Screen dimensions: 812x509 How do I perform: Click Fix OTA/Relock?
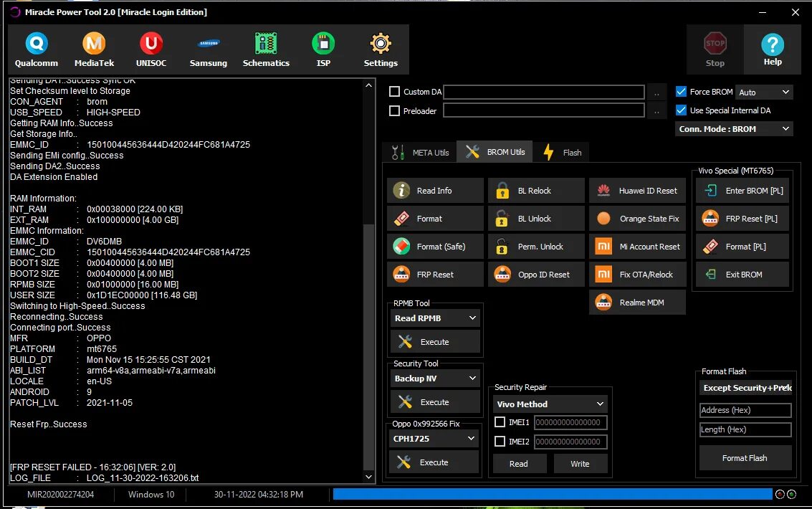[637, 275]
